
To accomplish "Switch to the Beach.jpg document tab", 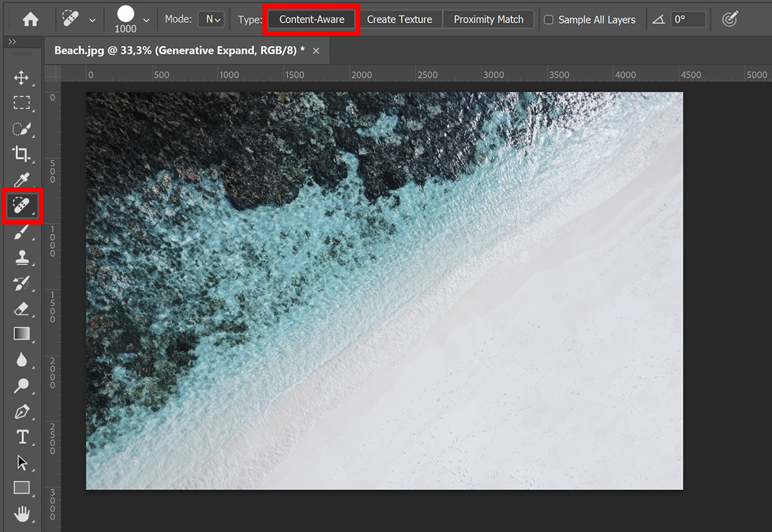I will pos(179,51).
